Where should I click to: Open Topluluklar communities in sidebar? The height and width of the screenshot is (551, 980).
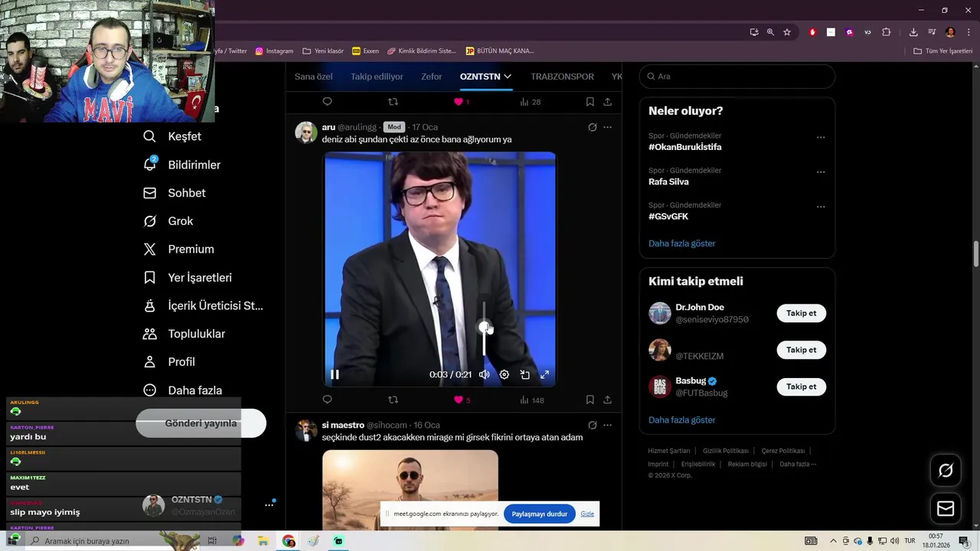tap(185, 334)
